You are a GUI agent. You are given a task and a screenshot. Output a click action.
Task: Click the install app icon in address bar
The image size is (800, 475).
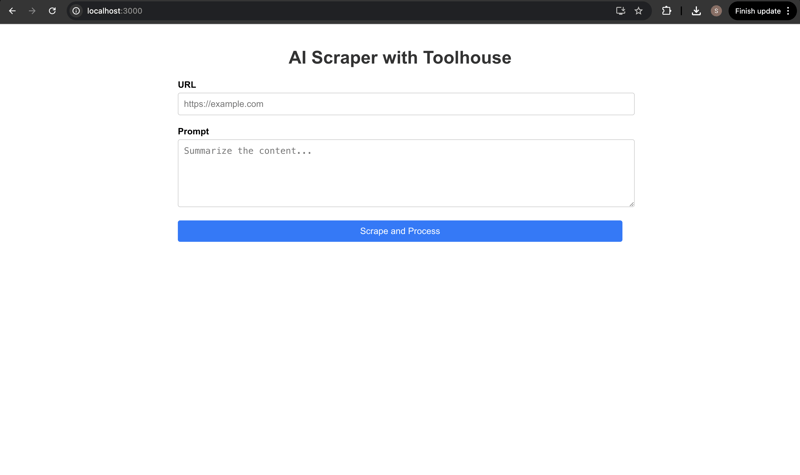(620, 11)
